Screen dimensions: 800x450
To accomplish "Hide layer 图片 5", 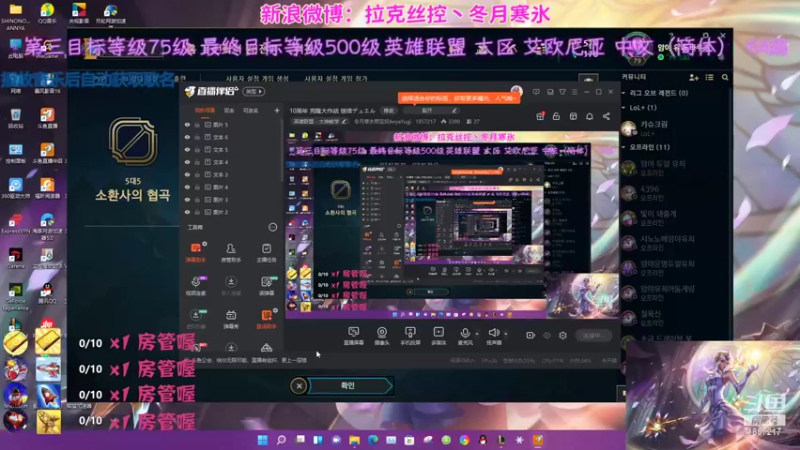I will tap(187, 124).
